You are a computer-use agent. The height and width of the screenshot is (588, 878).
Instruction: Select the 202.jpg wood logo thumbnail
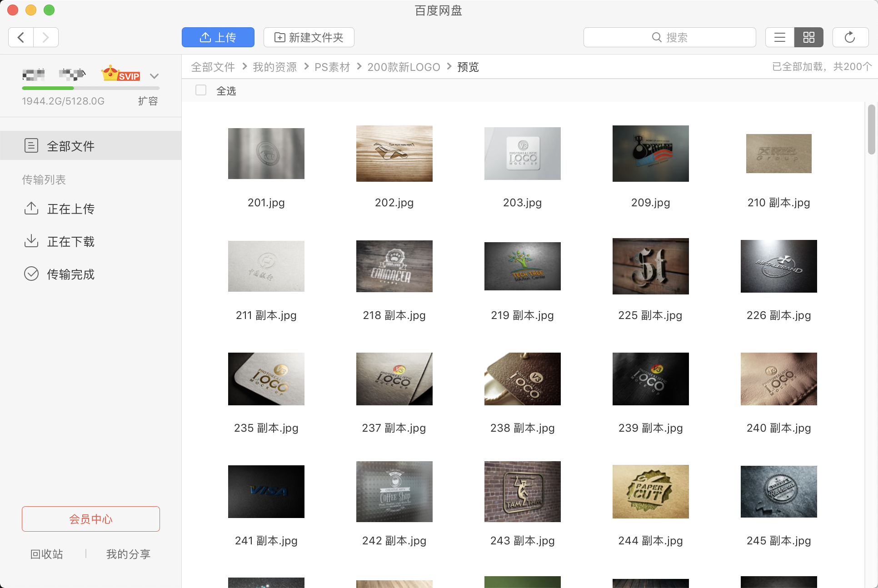coord(394,154)
